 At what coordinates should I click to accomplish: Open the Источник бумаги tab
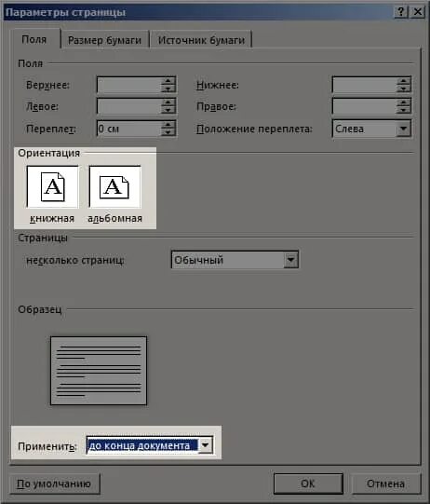201,40
